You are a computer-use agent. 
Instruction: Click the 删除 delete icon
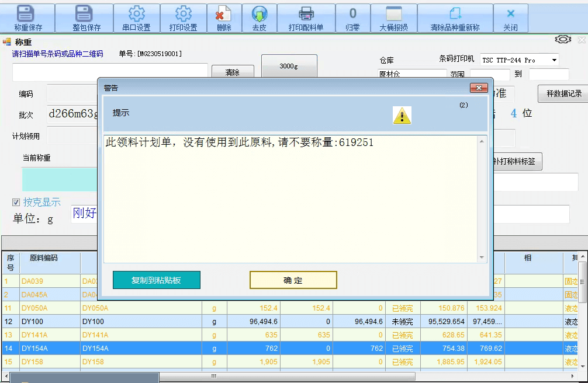pyautogui.click(x=223, y=14)
